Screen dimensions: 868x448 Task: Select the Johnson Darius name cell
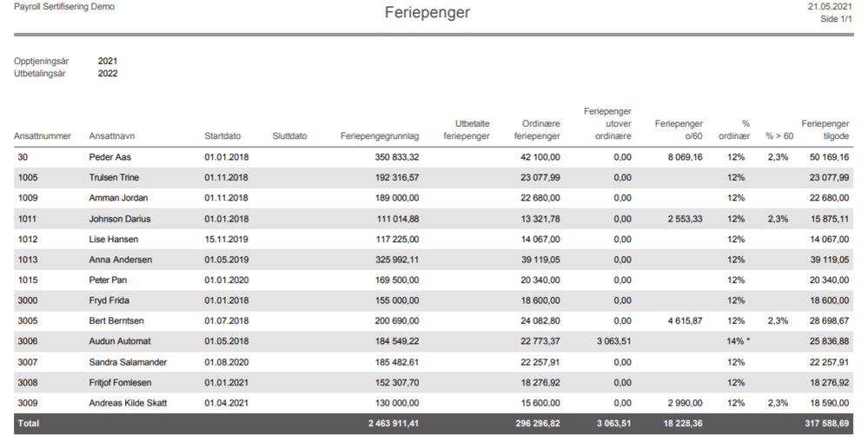click(x=120, y=219)
